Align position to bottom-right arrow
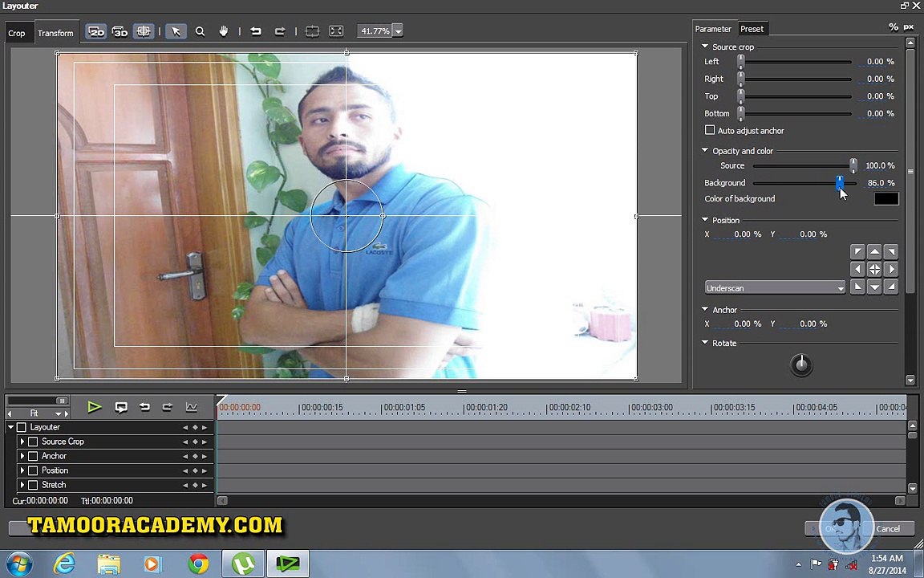This screenshot has height=578, width=924. pyautogui.click(x=891, y=287)
